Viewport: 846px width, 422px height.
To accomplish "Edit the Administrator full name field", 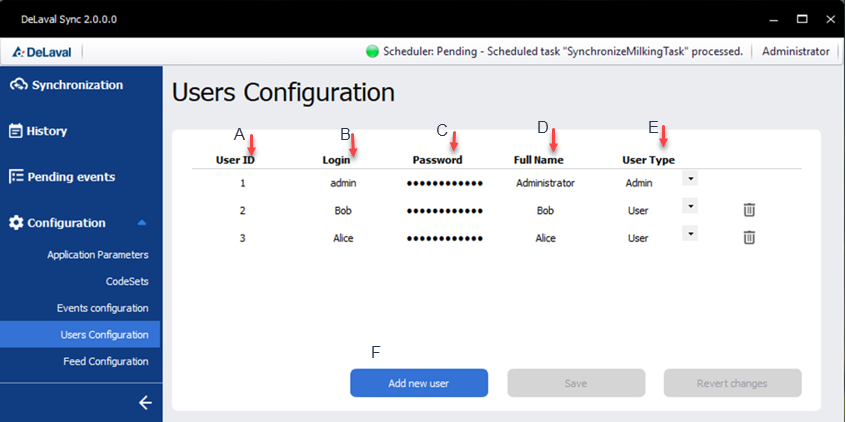I will [545, 183].
